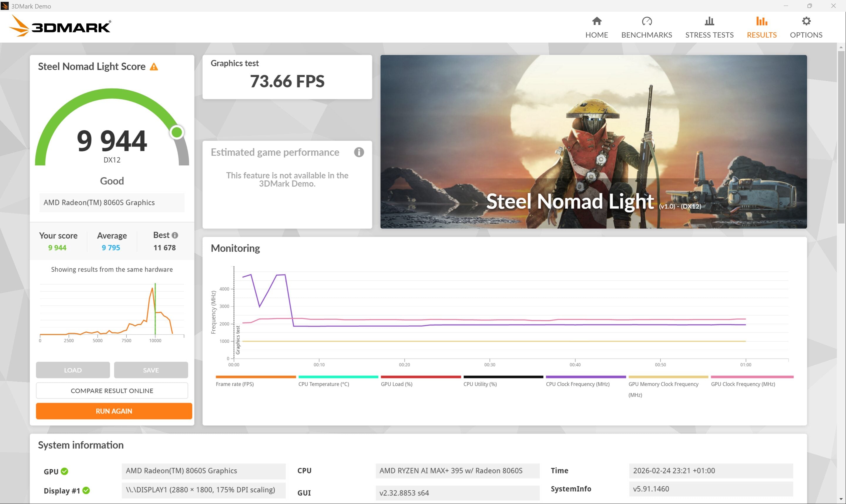The height and width of the screenshot is (504, 846).
Task: Click the score warning triangle icon
Action: (x=154, y=67)
